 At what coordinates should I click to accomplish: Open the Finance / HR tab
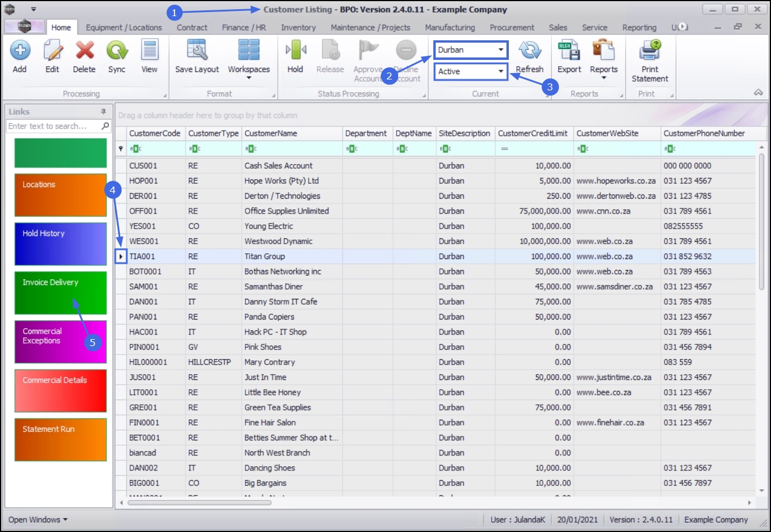click(x=244, y=28)
